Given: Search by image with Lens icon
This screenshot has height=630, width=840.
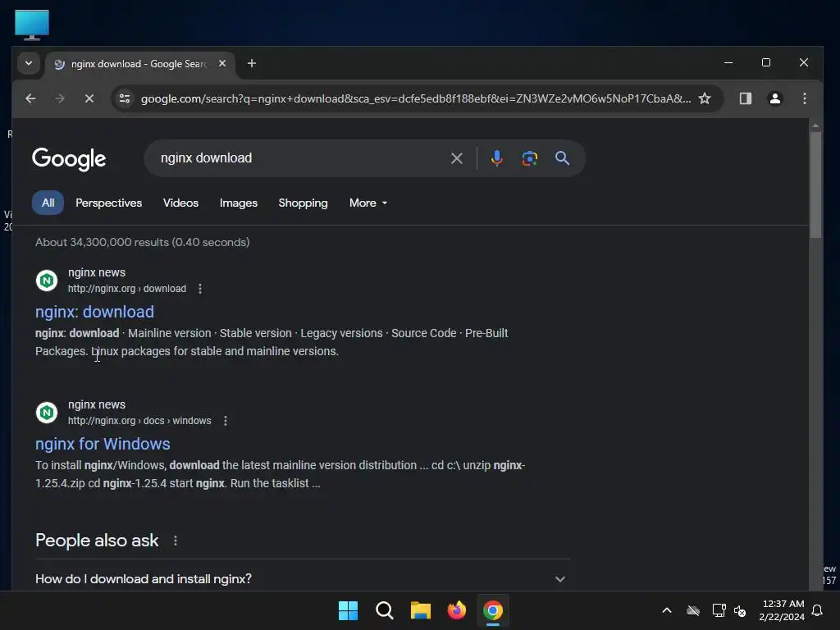Looking at the screenshot, I should [x=529, y=158].
